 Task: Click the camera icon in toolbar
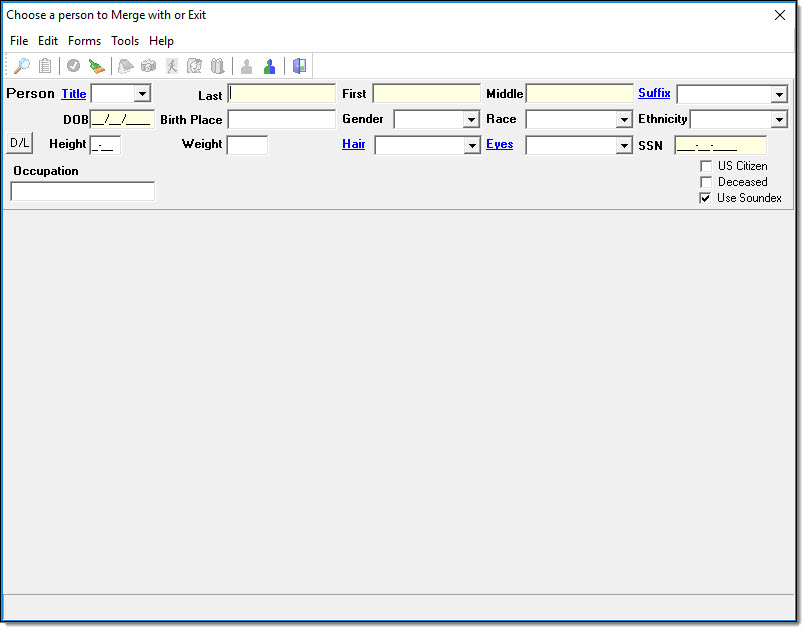click(148, 66)
